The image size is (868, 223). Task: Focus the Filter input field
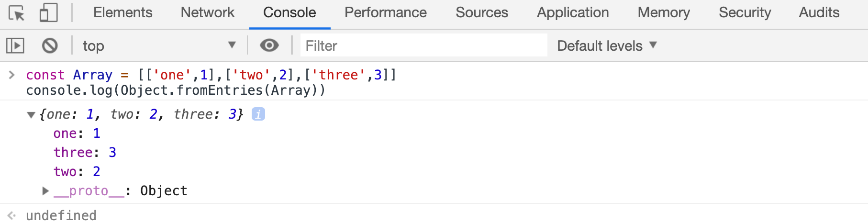tap(424, 45)
